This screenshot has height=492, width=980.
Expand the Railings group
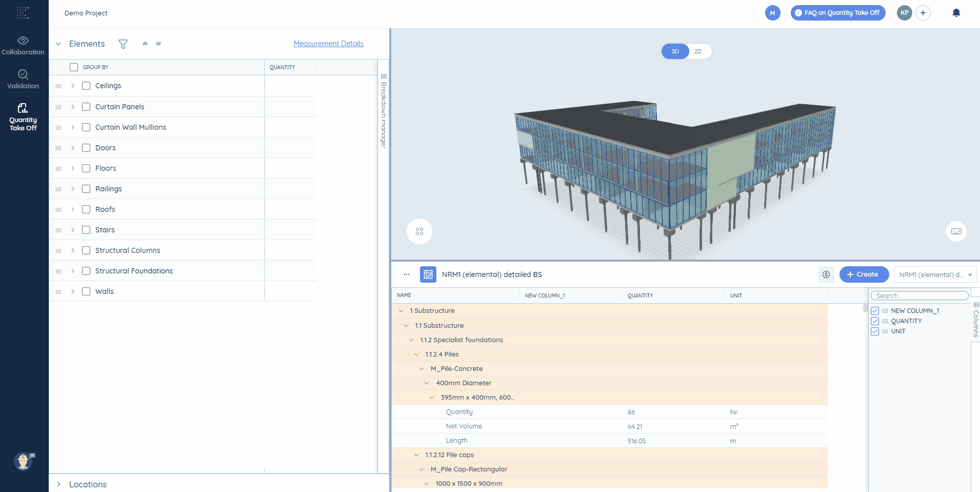click(x=73, y=189)
